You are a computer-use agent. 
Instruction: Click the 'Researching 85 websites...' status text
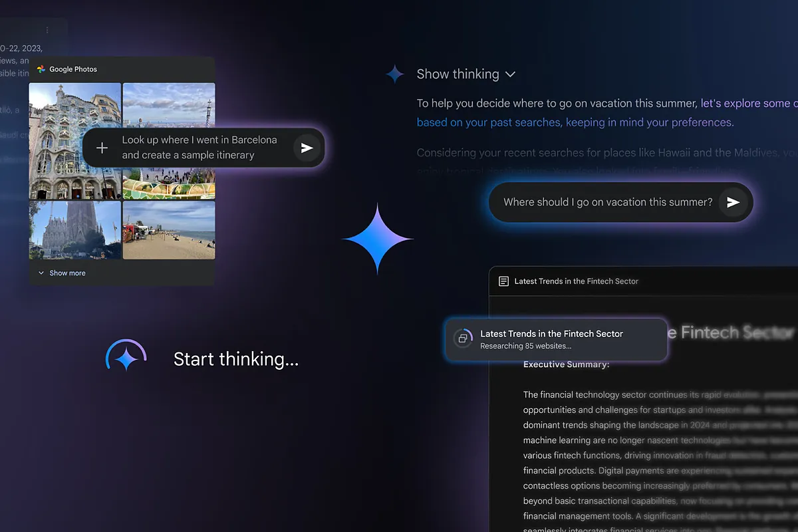(x=525, y=346)
